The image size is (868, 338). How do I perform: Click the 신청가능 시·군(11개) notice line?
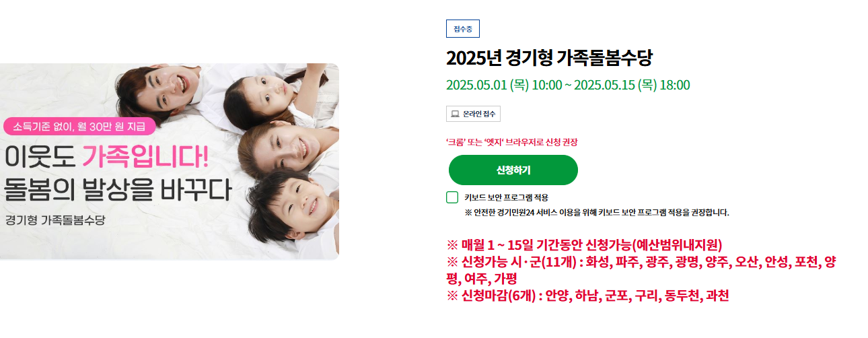point(641,270)
